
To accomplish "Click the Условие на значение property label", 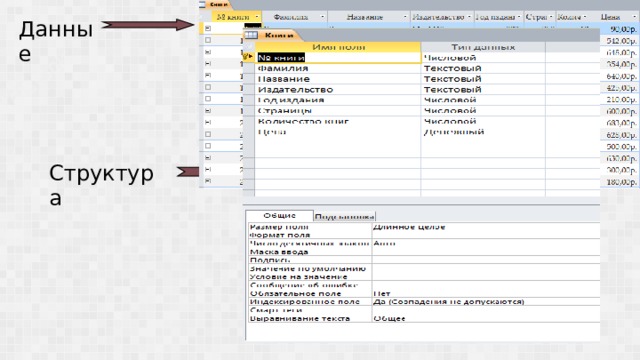I will 298,277.
